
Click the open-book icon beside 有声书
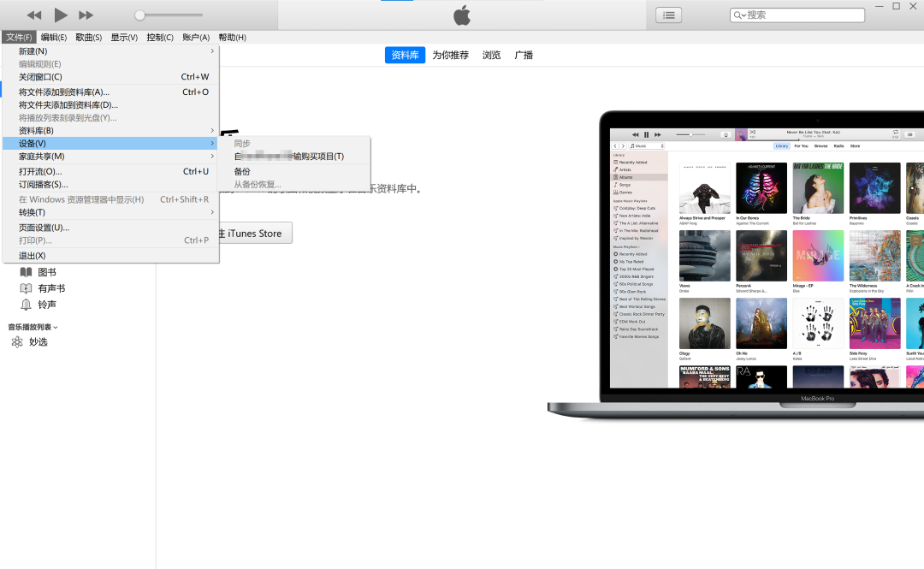tap(26, 288)
